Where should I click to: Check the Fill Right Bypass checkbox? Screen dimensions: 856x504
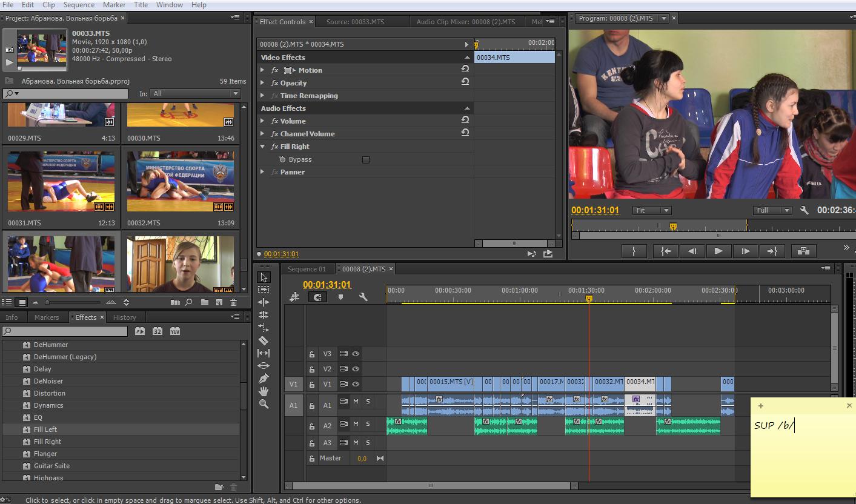coord(365,160)
